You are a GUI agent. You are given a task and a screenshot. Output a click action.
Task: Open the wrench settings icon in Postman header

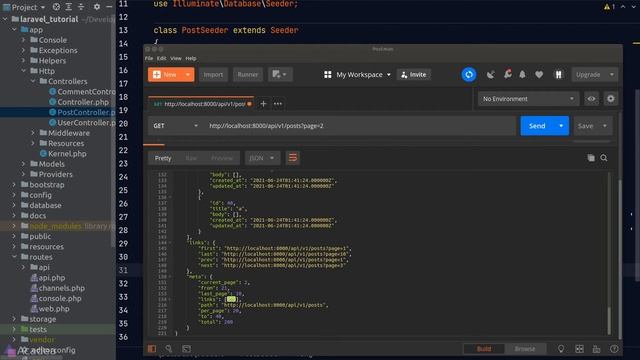(x=507, y=74)
